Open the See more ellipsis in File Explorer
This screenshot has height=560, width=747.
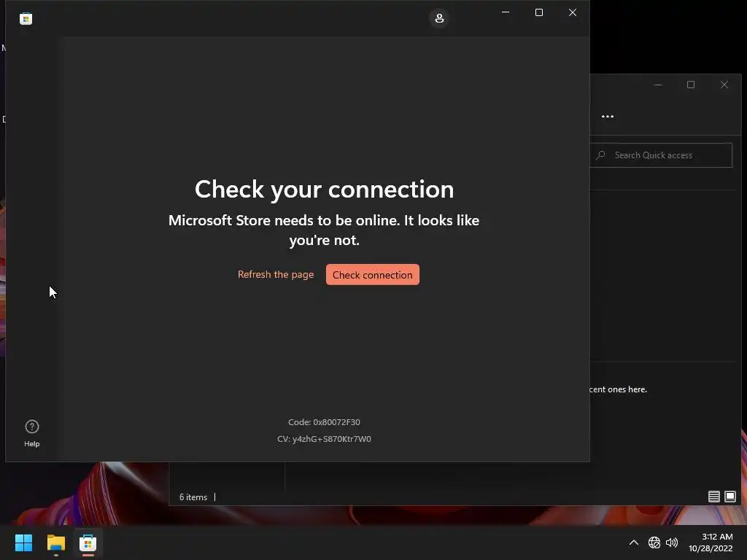[608, 116]
